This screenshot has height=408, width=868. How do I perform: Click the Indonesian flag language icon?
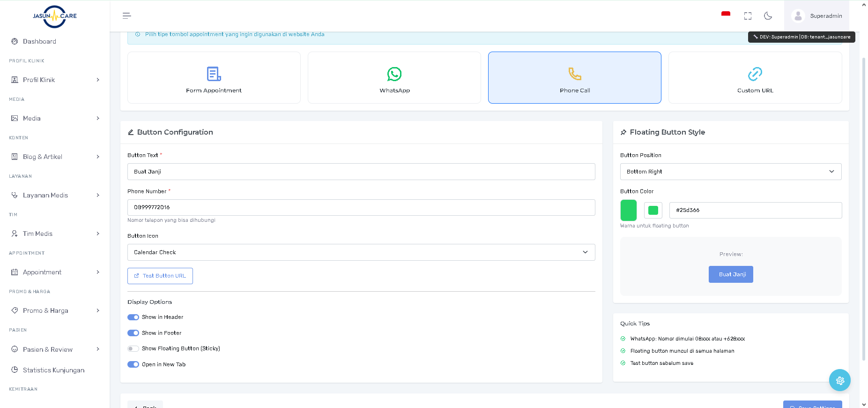726,15
